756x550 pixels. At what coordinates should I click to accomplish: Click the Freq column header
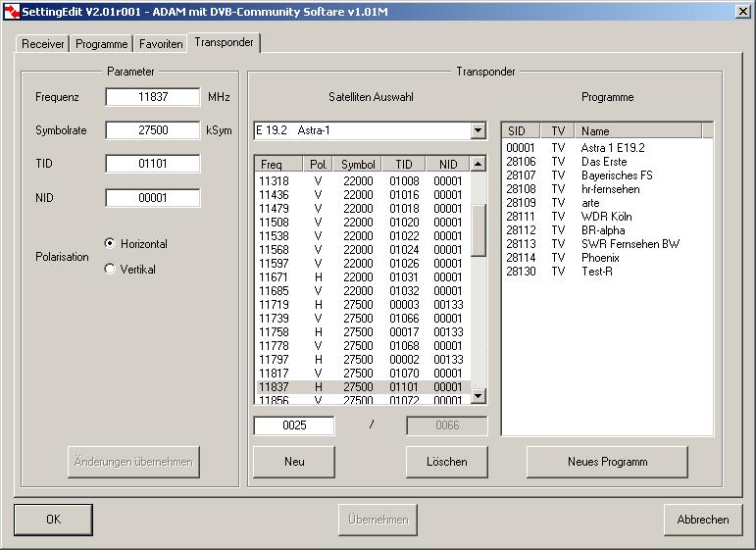click(x=278, y=164)
